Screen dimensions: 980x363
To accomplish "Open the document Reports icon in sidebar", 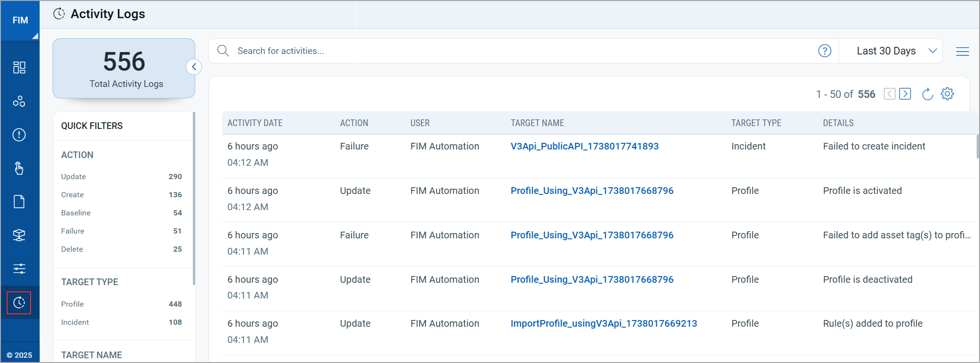I will click(19, 202).
